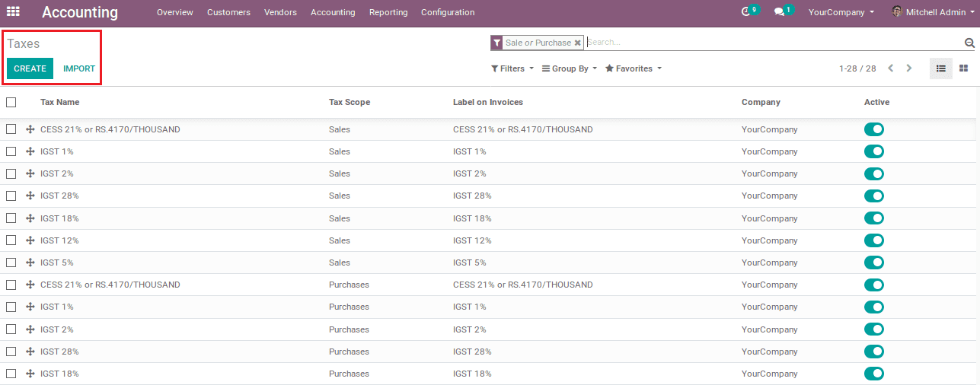The height and width of the screenshot is (385, 980).
Task: Click YourCompany cell of Sales IGST 5% row
Action: click(770, 262)
